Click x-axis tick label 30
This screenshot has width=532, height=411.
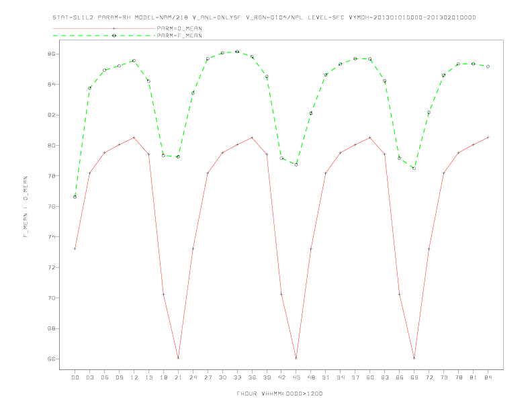point(222,377)
